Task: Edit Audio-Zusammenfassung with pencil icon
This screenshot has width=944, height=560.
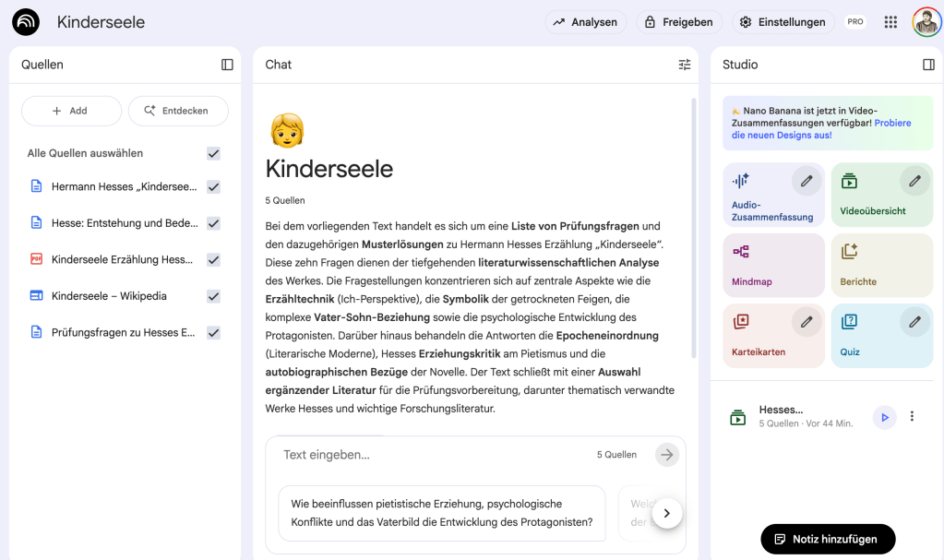Action: [x=807, y=182]
